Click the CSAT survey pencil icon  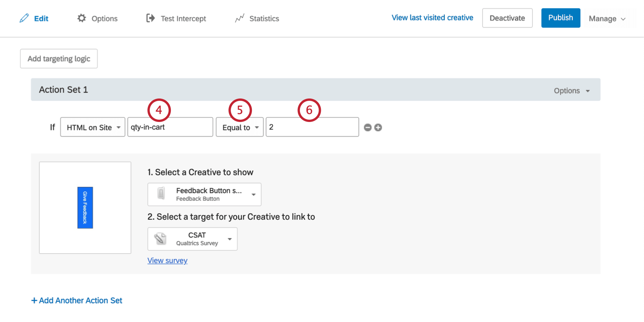tap(160, 239)
